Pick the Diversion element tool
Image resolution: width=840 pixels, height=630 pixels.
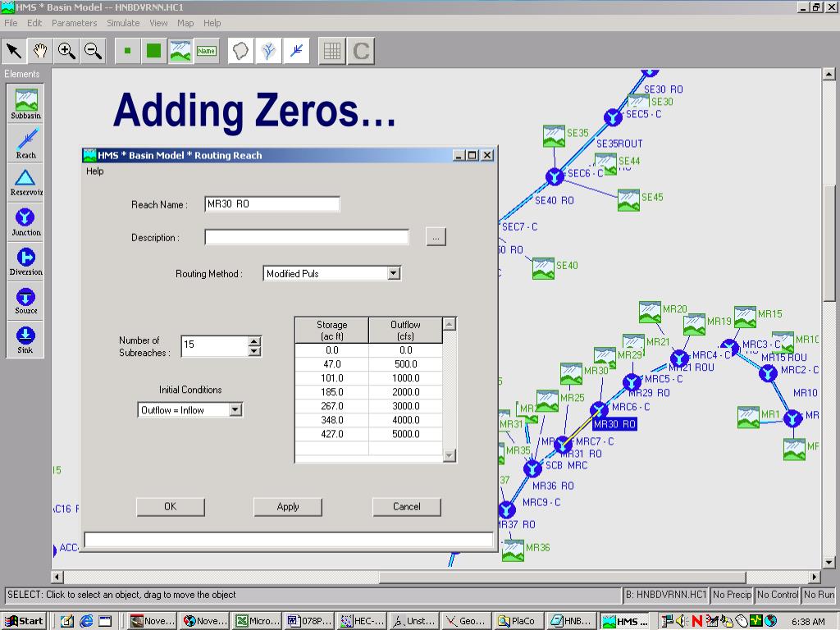25,262
